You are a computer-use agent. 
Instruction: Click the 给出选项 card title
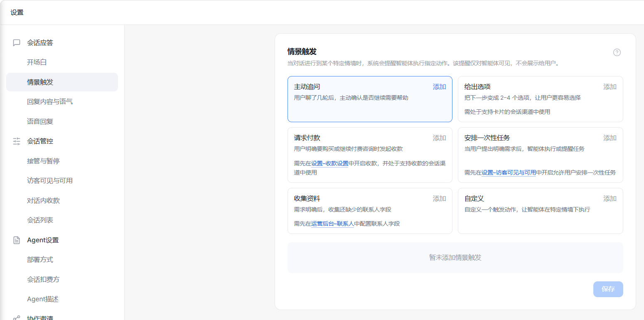click(x=477, y=87)
